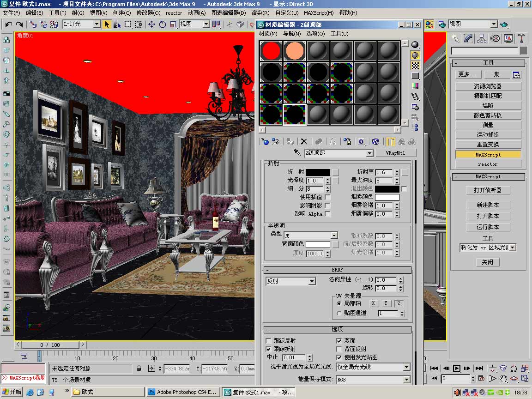Choose the Select Object arrow tool
The height and width of the screenshot is (399, 532).
tap(107, 24)
